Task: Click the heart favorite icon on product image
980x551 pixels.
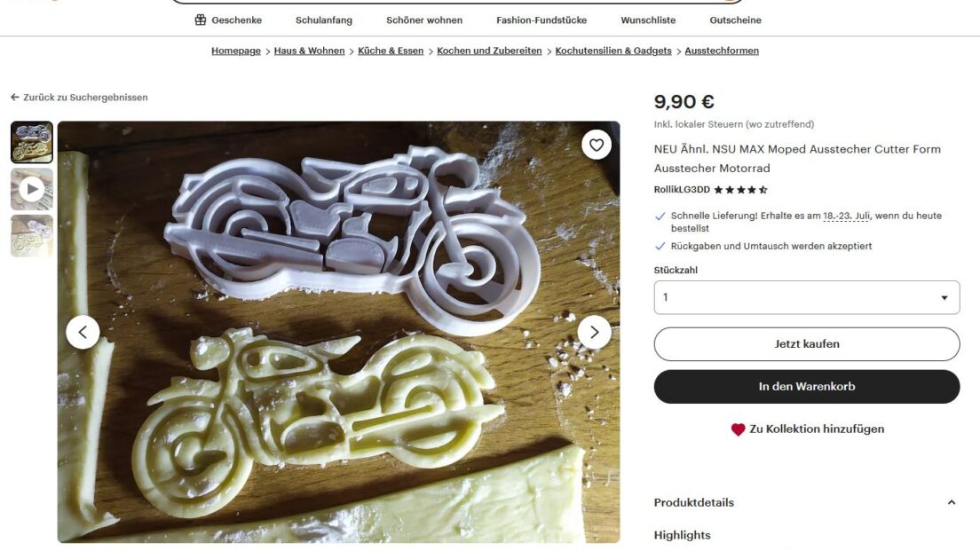Action: [597, 145]
